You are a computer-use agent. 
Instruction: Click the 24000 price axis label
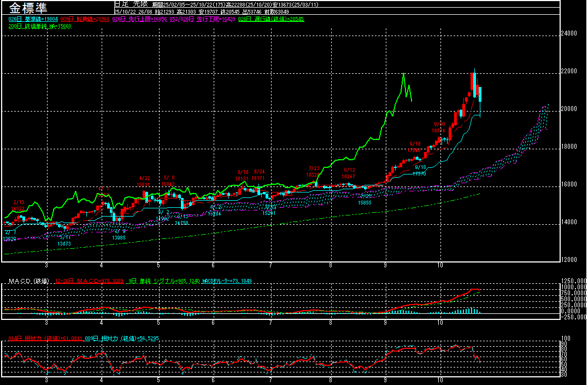[569, 33]
